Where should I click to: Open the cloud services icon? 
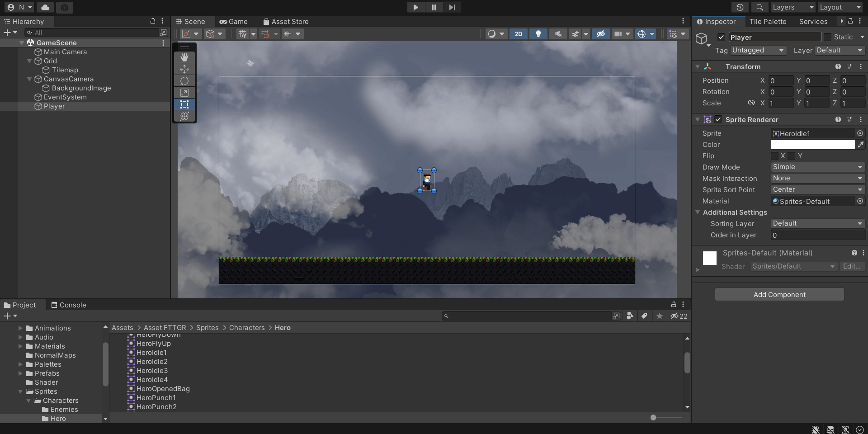[45, 7]
